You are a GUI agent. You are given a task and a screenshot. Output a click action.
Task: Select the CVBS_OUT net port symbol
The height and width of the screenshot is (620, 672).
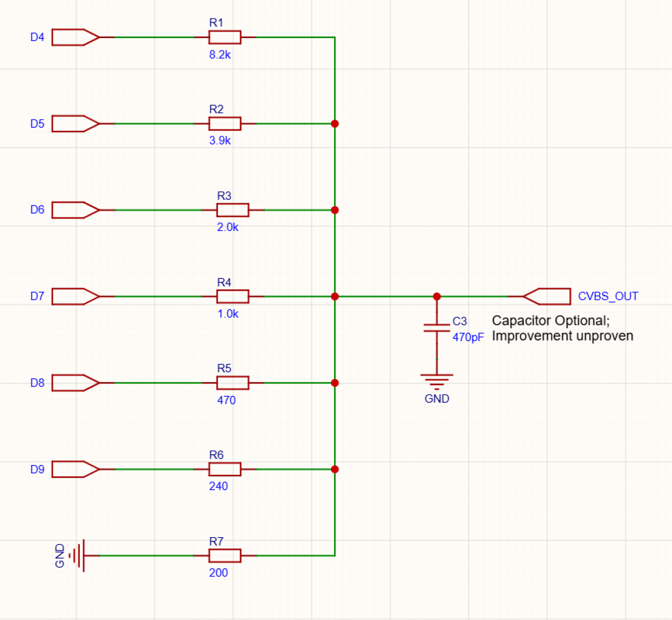547,296
